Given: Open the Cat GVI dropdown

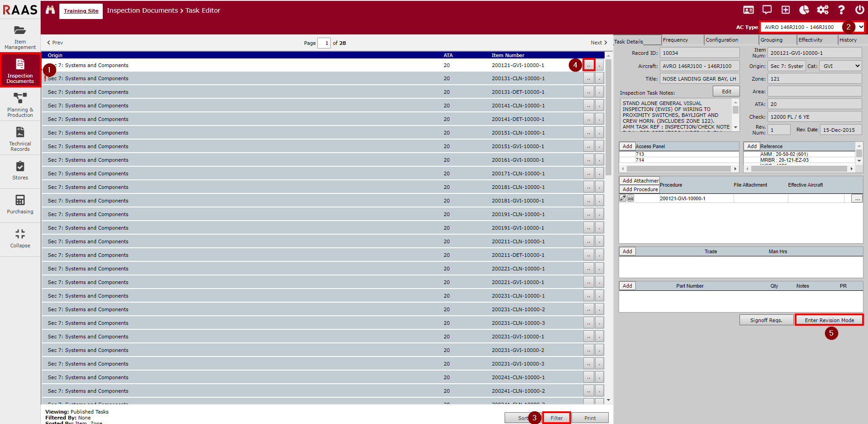Looking at the screenshot, I should click(841, 66).
